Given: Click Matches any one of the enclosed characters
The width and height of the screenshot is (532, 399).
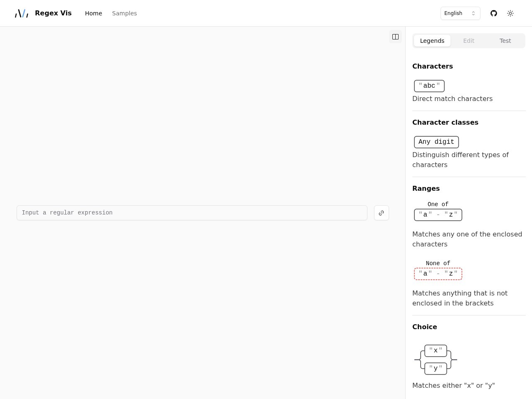Looking at the screenshot, I should point(467,239).
